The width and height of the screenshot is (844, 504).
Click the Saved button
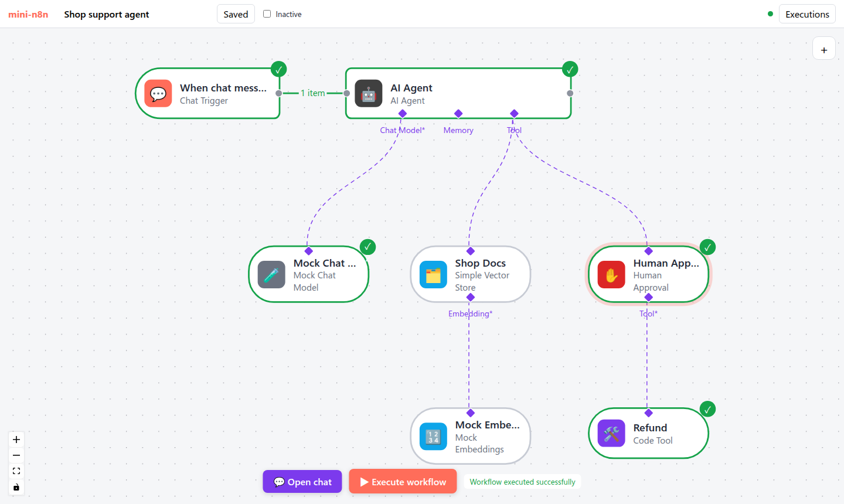[236, 14]
